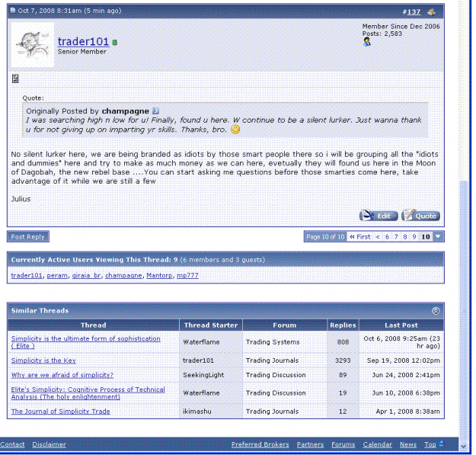Open Preferred Brokers footer link
The image size is (476, 455).
pyautogui.click(x=260, y=444)
